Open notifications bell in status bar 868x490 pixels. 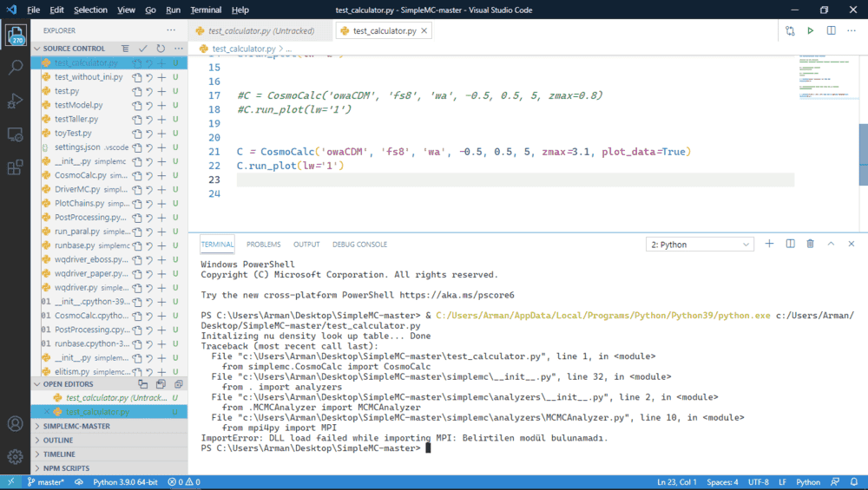point(854,482)
